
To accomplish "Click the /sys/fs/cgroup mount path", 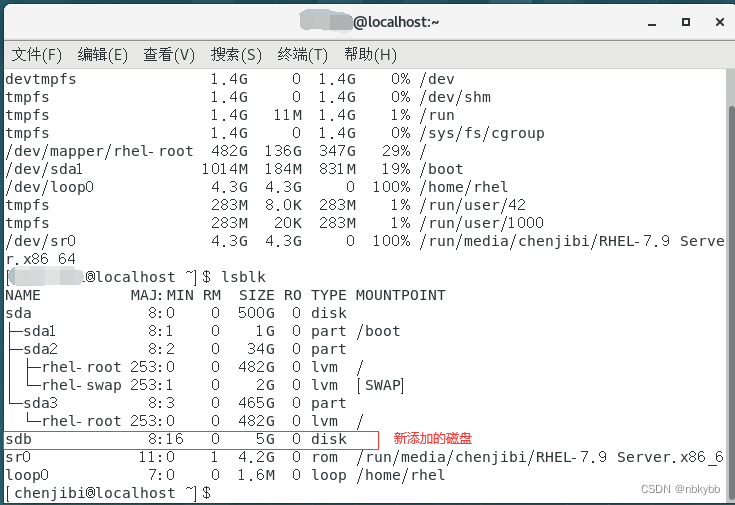I will click(x=482, y=133).
